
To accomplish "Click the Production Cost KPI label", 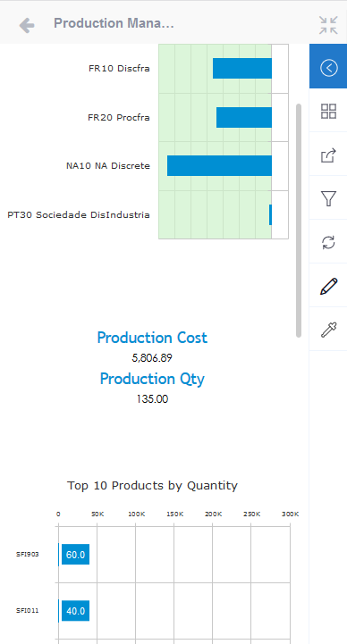I will pos(152,338).
